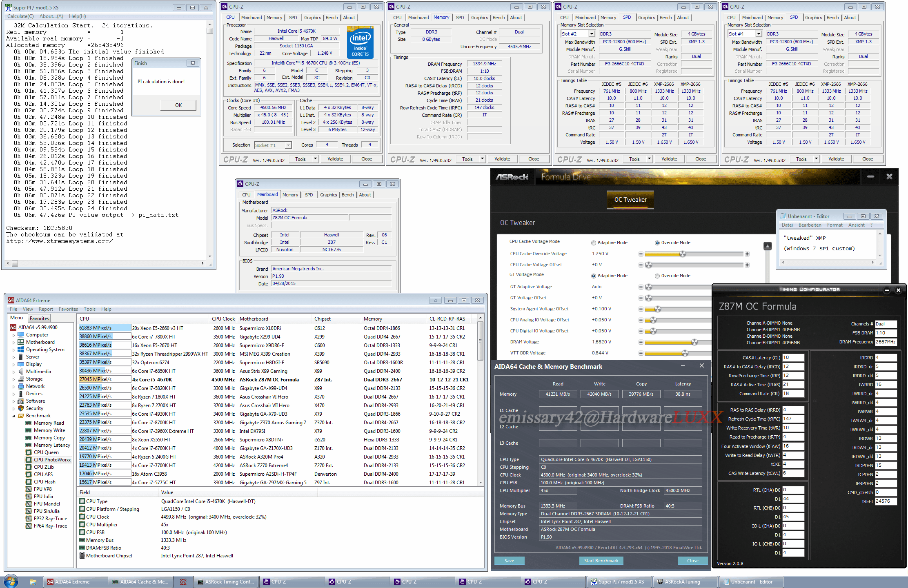Image resolution: width=908 pixels, height=588 pixels.
Task: Adjust the DRAM Voltage slider handle
Action: pos(694,342)
